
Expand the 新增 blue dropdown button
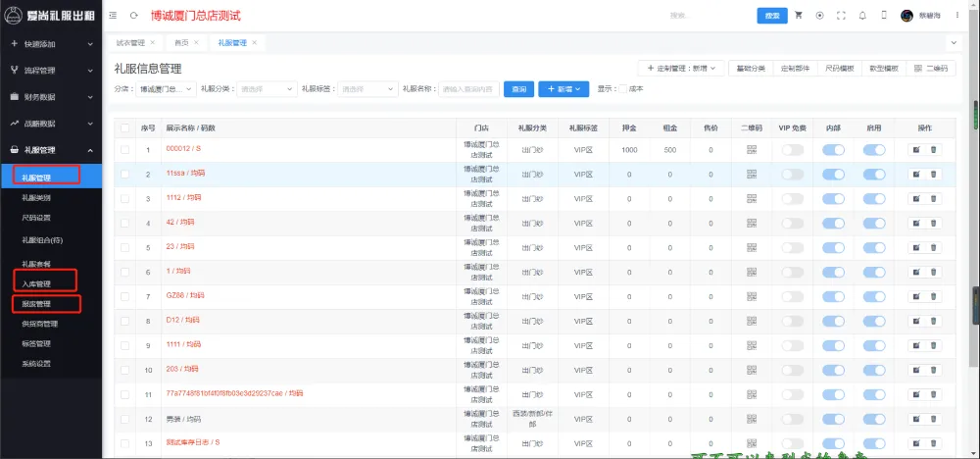(563, 88)
